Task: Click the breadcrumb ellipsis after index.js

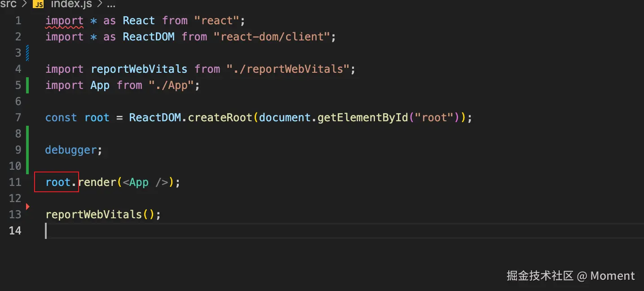Action: click(x=110, y=4)
